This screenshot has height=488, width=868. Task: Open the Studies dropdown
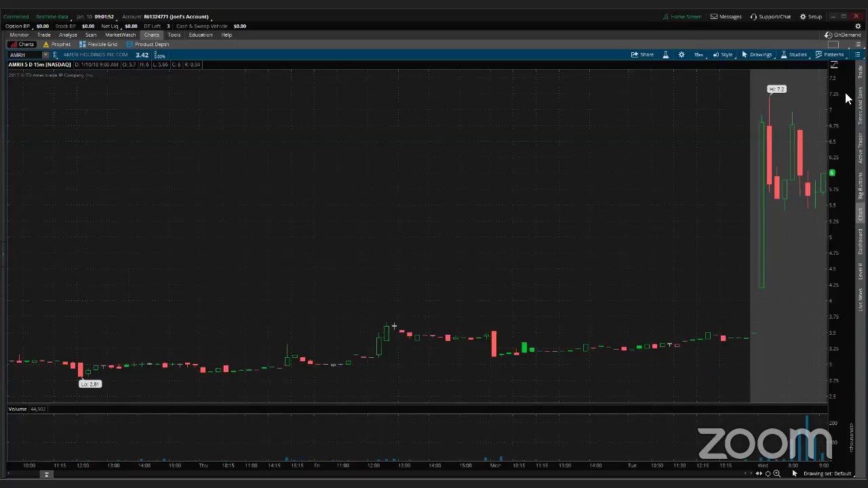[794, 54]
